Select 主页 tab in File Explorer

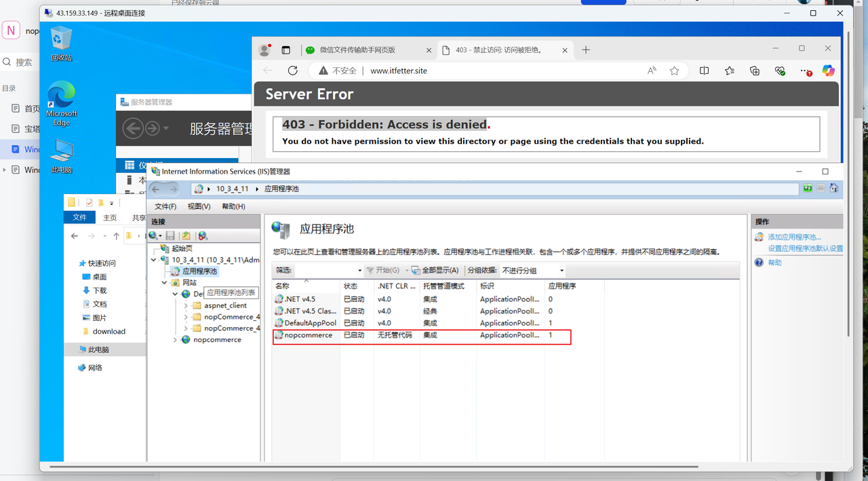coord(110,218)
